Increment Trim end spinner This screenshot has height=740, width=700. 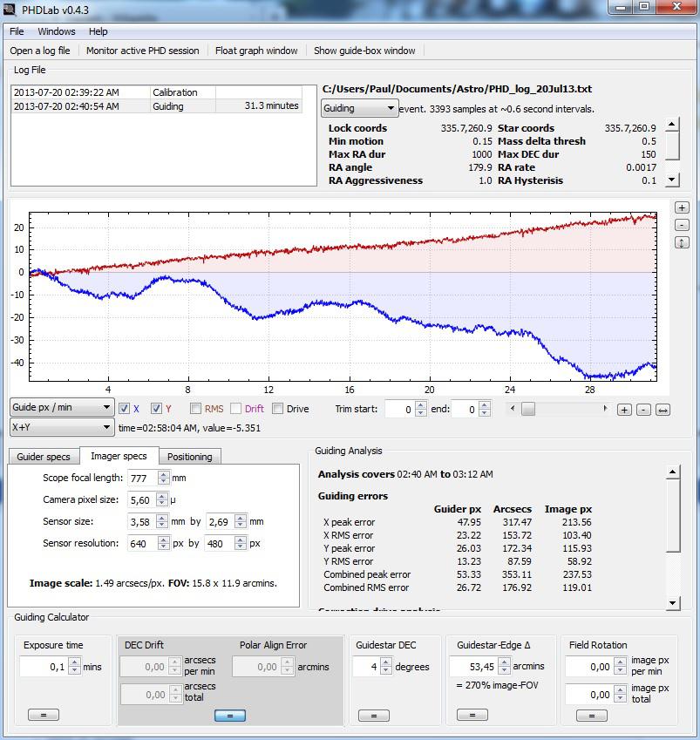tap(485, 405)
